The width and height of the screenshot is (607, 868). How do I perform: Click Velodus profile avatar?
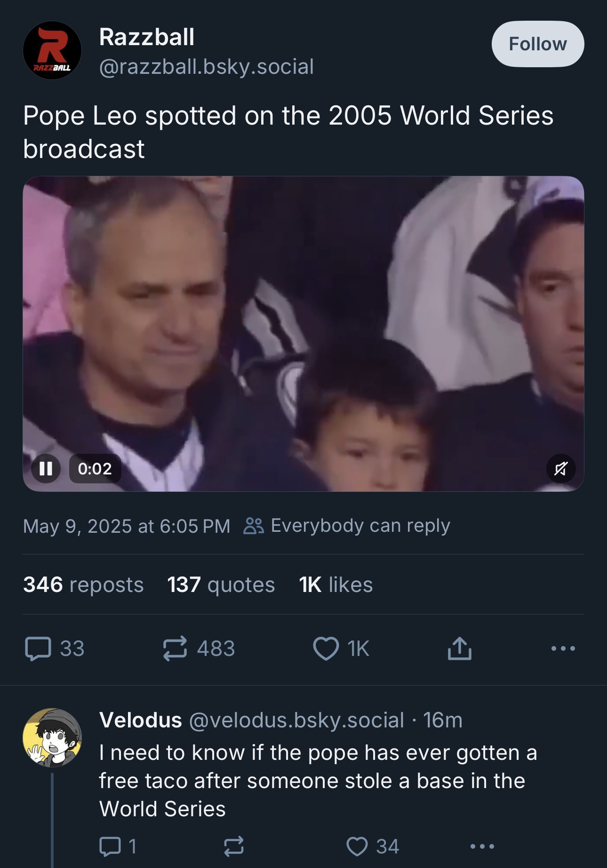(52, 738)
